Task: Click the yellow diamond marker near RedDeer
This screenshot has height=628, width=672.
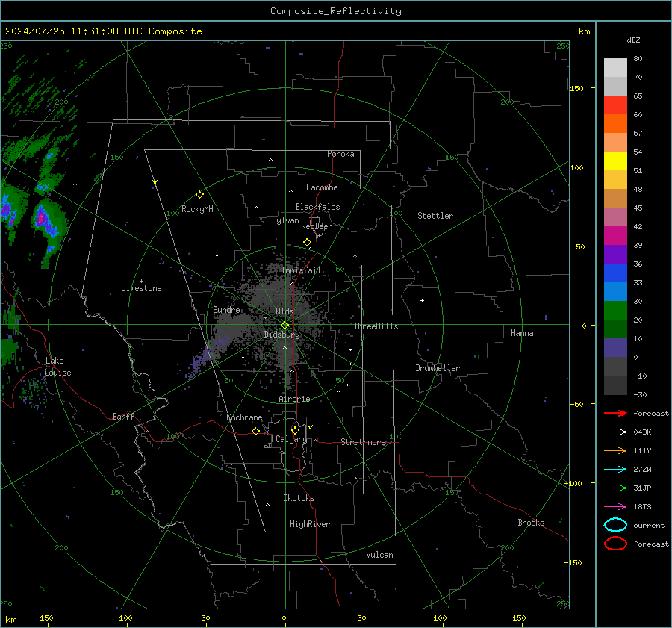Action: (307, 243)
